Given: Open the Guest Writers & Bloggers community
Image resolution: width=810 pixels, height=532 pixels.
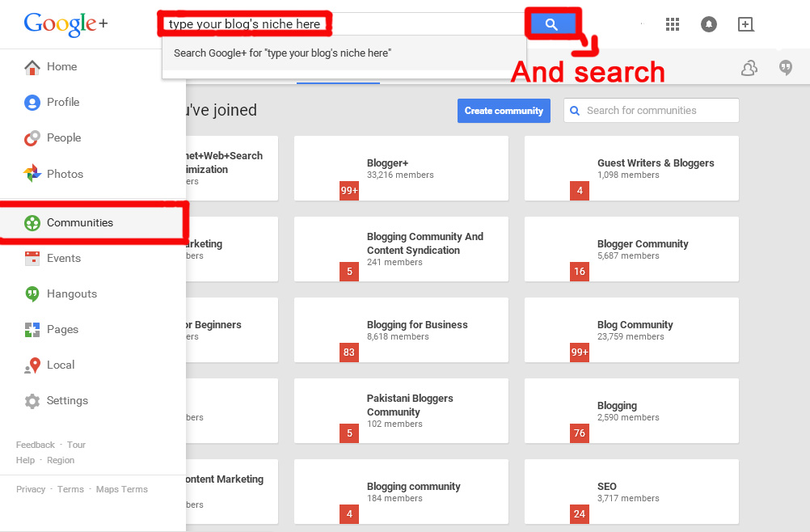Looking at the screenshot, I should pos(632,168).
